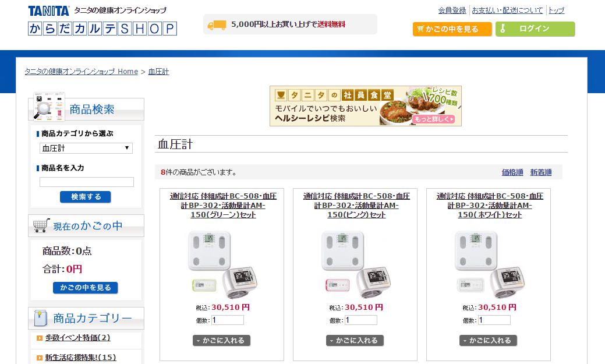The image size is (605, 364).
Task: Click the delivery truck icon
Action: tap(217, 24)
